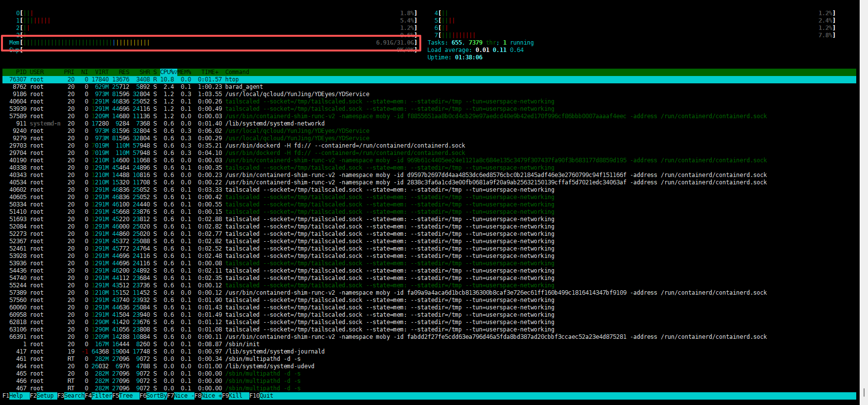Select containerd-shim row PID 40190

(429, 160)
